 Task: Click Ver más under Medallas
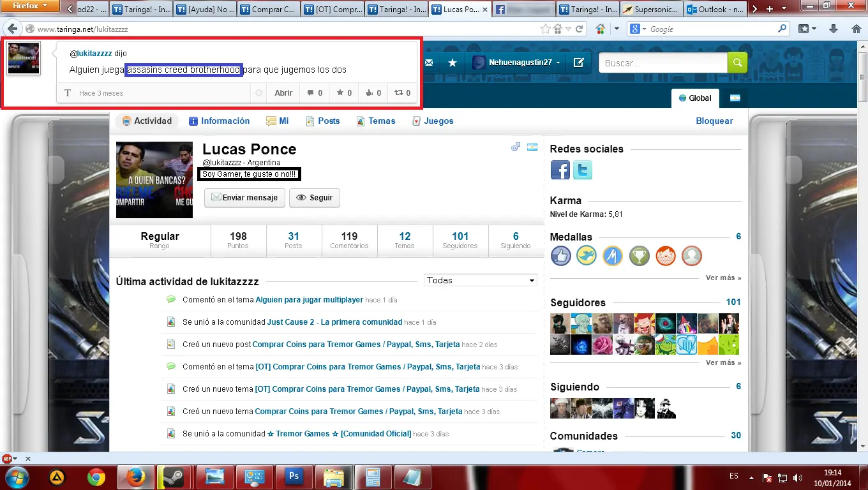click(x=724, y=278)
